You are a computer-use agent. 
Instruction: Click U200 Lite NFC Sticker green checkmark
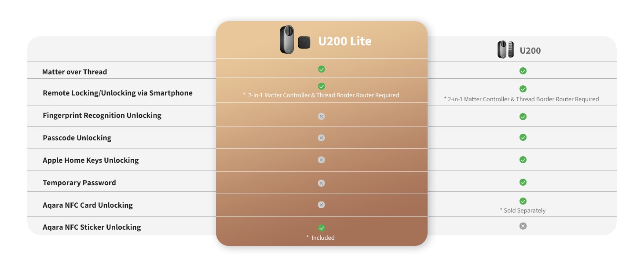(322, 228)
